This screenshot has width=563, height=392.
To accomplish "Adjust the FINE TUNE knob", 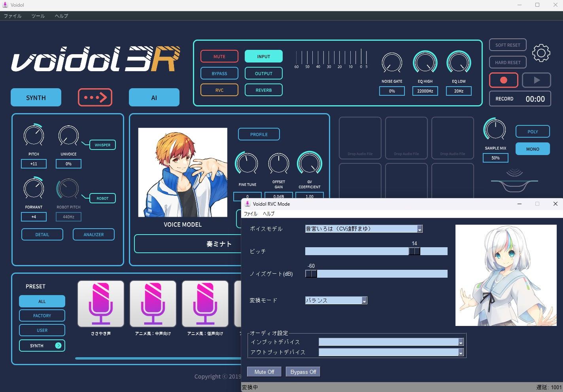I will coord(247,163).
